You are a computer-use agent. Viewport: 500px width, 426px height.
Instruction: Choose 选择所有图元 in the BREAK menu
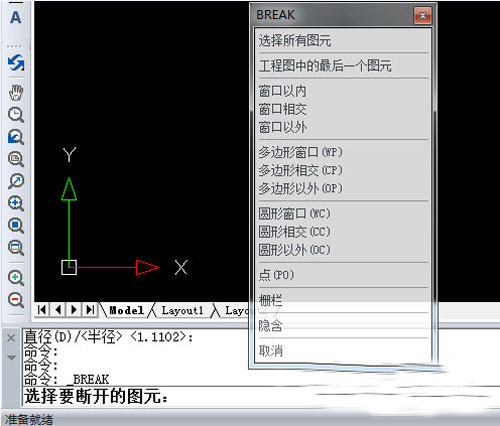click(x=343, y=41)
